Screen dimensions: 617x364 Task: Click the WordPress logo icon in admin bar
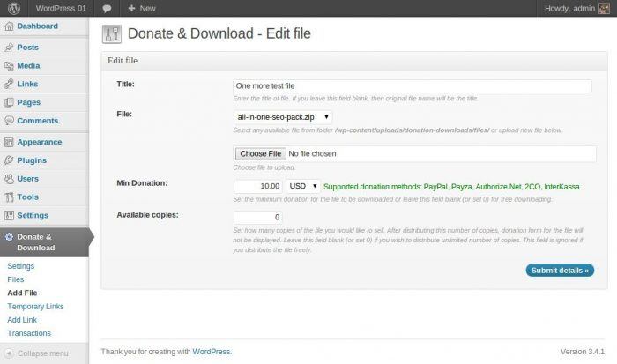14,8
